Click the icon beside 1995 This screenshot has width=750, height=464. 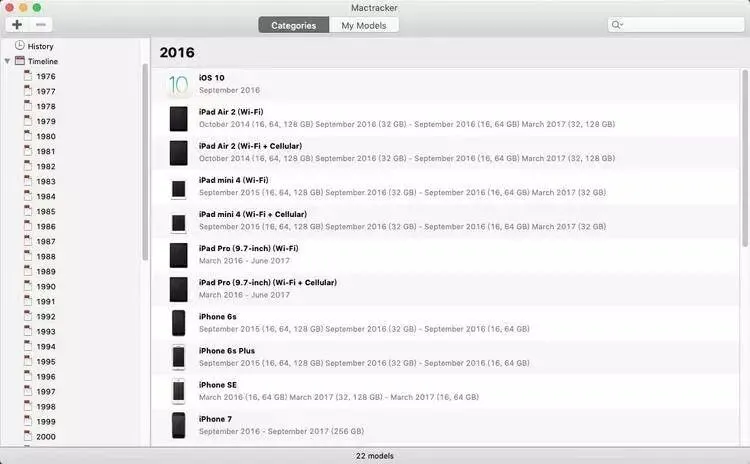point(28,361)
